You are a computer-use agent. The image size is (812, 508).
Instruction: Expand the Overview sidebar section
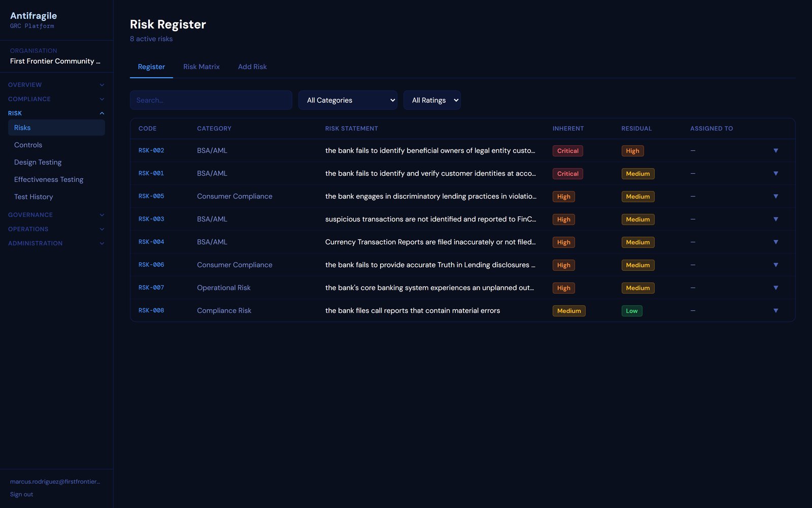(56, 85)
